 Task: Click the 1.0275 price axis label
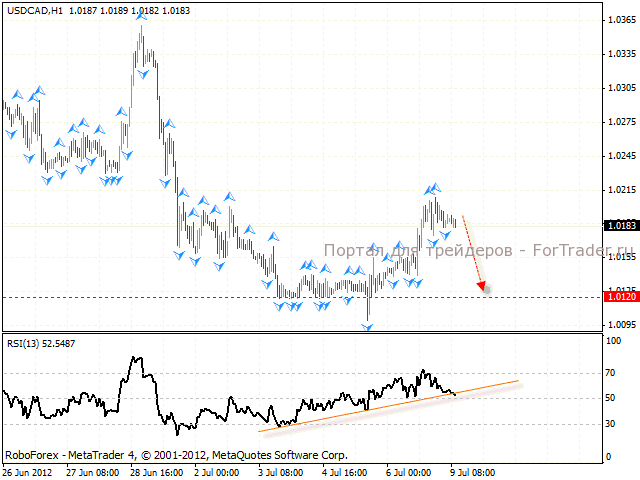pyautogui.click(x=620, y=122)
